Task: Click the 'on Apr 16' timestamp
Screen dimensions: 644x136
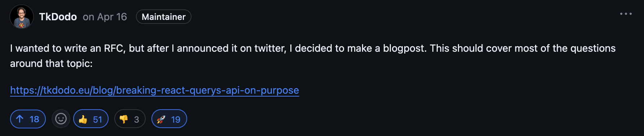Action: [x=105, y=17]
